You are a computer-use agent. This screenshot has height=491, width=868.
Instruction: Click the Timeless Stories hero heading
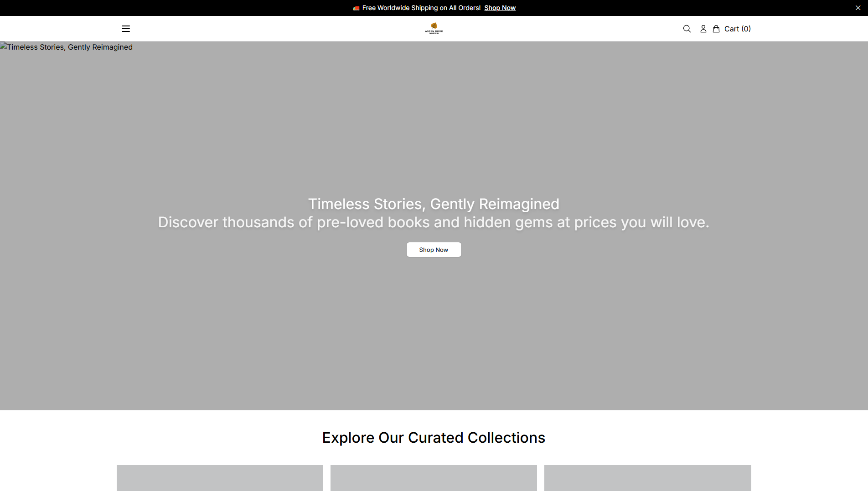click(x=434, y=204)
